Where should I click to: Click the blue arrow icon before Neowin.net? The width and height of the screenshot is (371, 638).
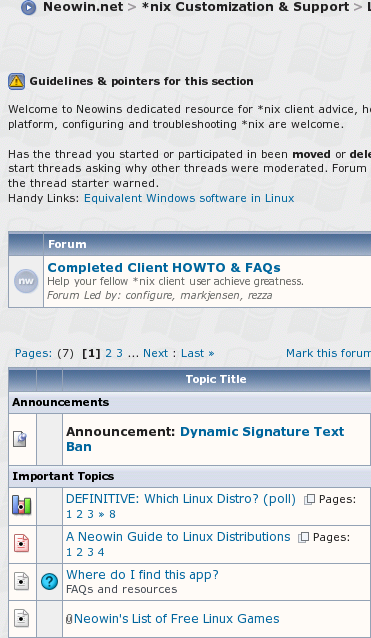click(x=28, y=7)
